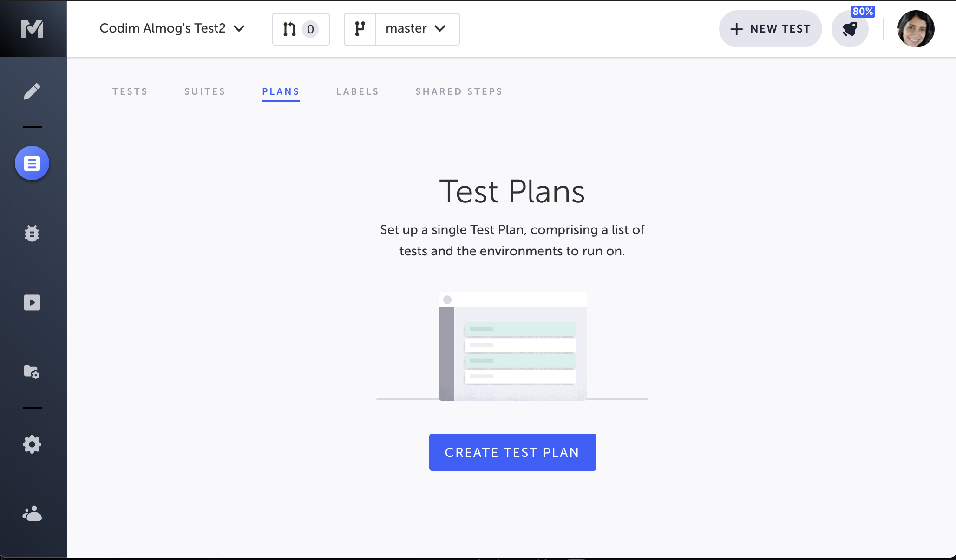Open the Shared Steps tab

pyautogui.click(x=458, y=91)
